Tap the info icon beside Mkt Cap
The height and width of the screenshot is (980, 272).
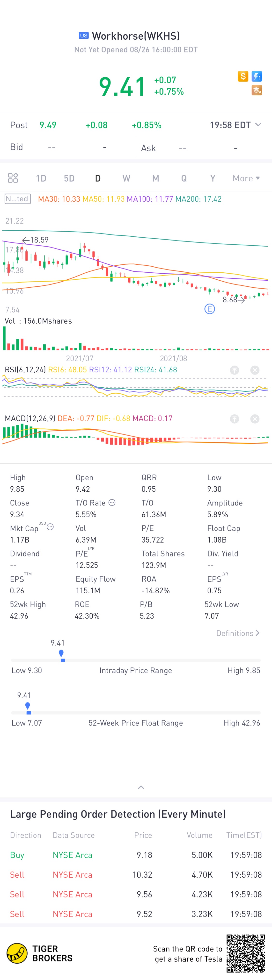(50, 527)
